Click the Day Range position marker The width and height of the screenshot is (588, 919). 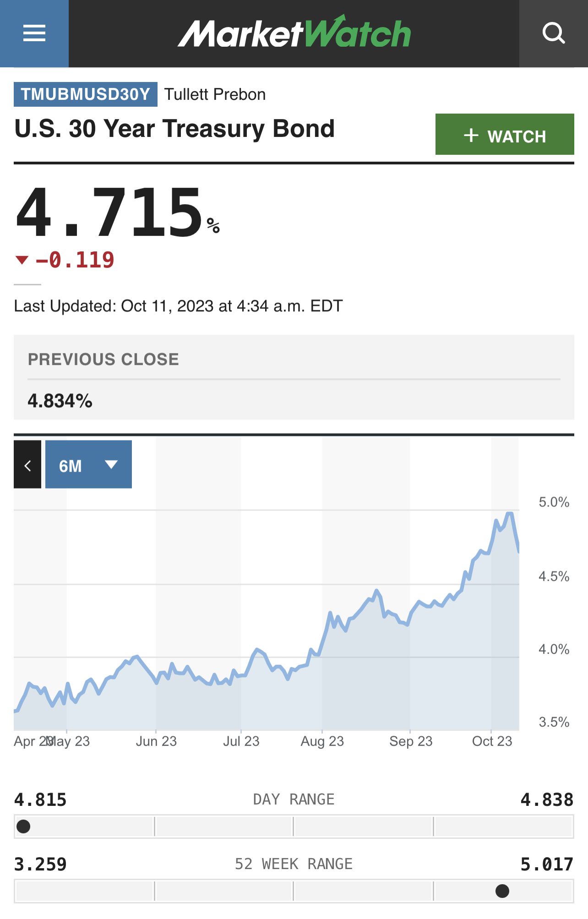click(x=23, y=827)
